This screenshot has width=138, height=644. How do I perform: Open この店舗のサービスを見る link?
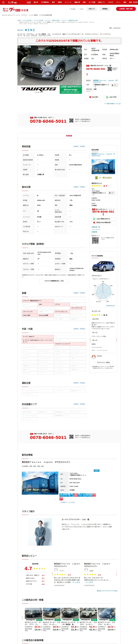(67, 502)
